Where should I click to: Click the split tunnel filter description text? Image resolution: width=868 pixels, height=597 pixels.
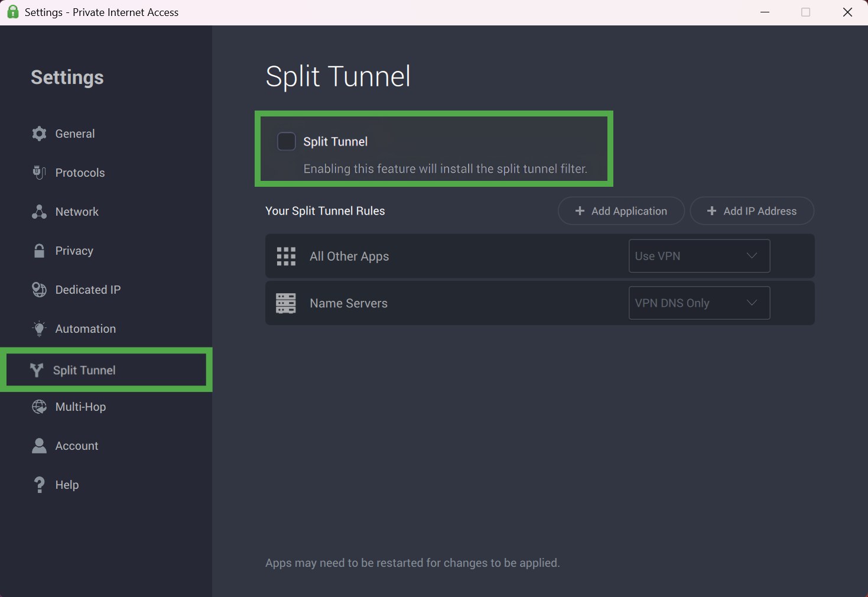(445, 169)
